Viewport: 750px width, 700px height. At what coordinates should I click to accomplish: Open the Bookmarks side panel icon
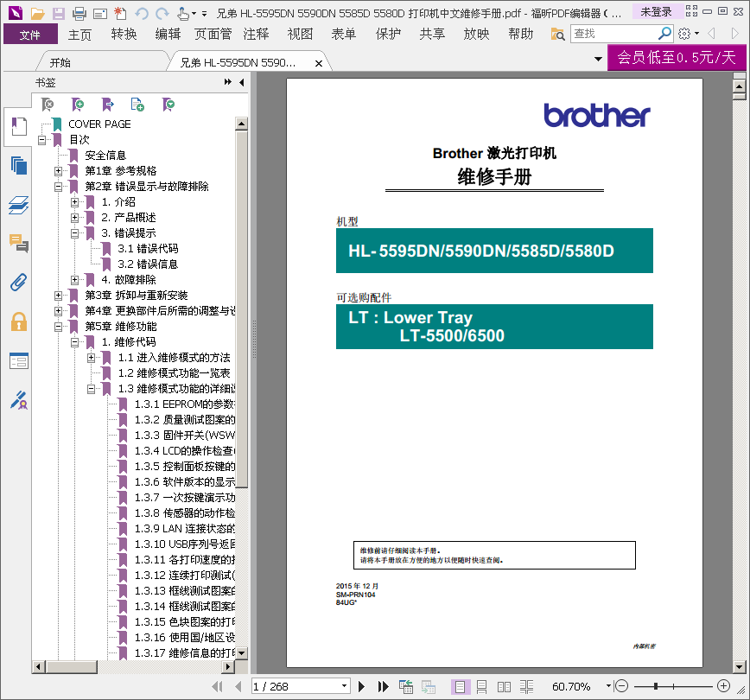point(18,127)
